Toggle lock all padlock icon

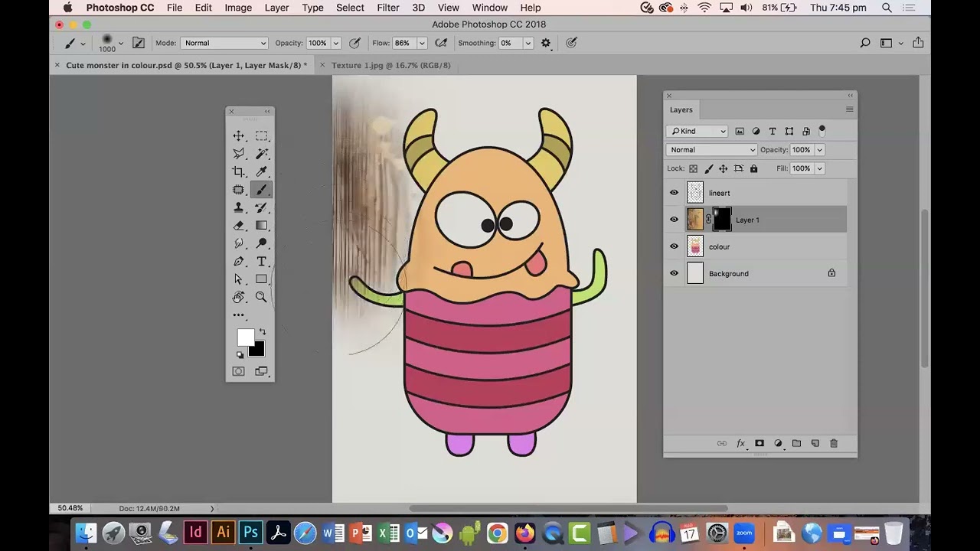(753, 168)
